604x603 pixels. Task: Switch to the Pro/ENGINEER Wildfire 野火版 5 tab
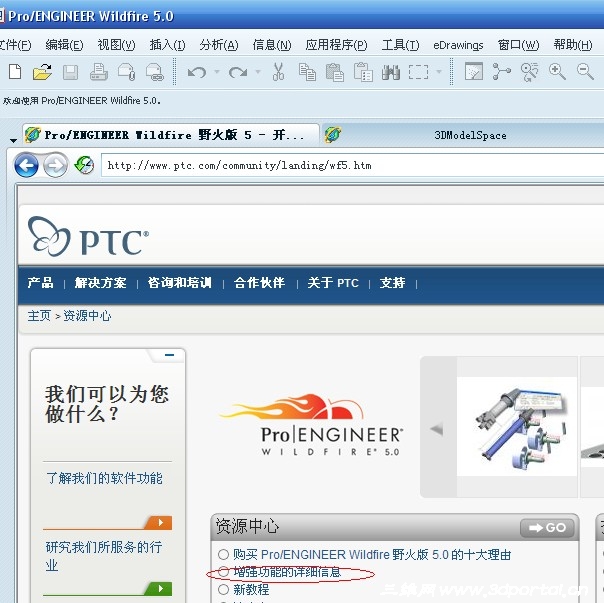171,134
